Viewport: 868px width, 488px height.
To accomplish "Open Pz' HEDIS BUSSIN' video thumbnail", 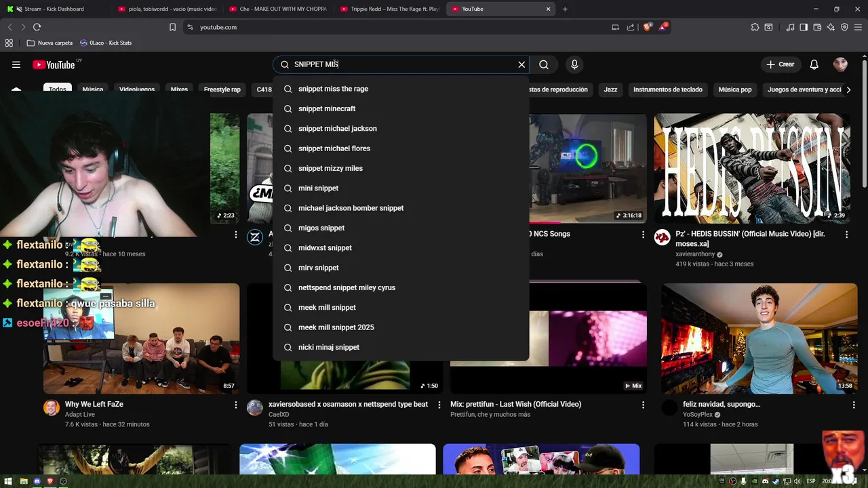I will point(752,168).
